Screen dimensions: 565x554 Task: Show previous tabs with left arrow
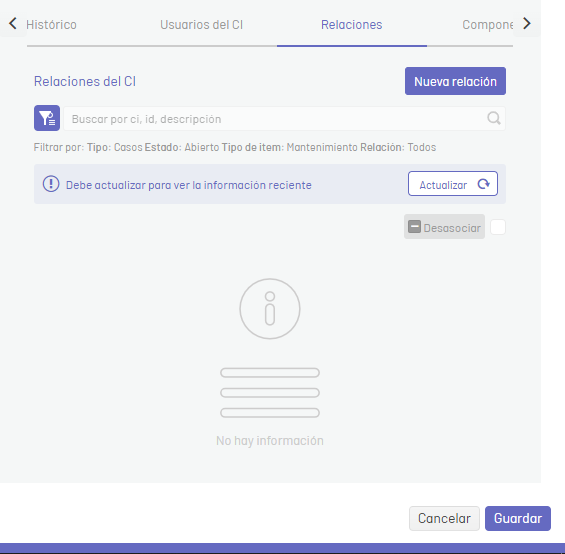click(13, 24)
